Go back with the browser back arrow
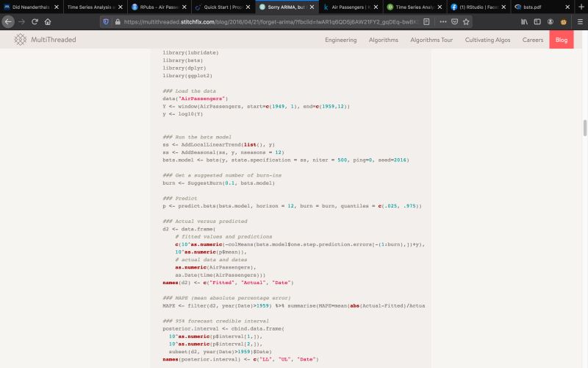This screenshot has width=588, height=368. [x=8, y=22]
